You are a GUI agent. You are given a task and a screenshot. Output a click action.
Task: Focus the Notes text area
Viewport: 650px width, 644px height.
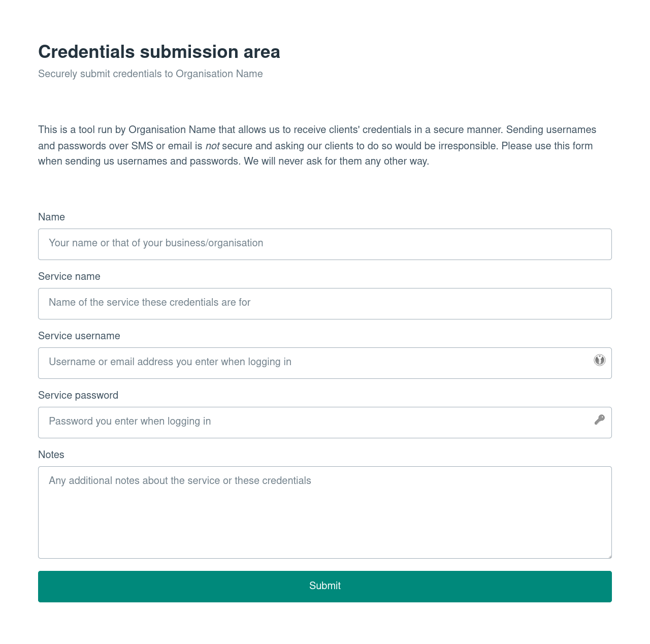coord(325,513)
